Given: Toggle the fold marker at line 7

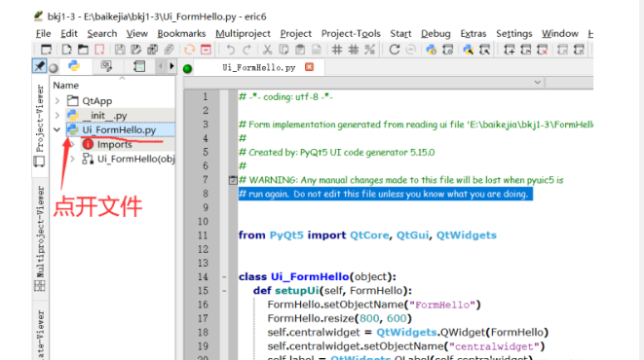Looking at the screenshot, I should point(233,180).
